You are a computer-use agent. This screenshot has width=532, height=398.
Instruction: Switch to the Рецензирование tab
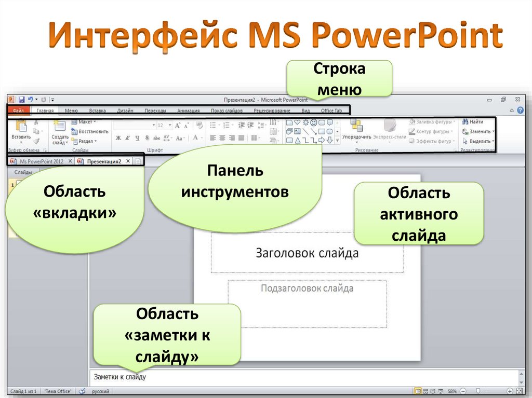(272, 111)
